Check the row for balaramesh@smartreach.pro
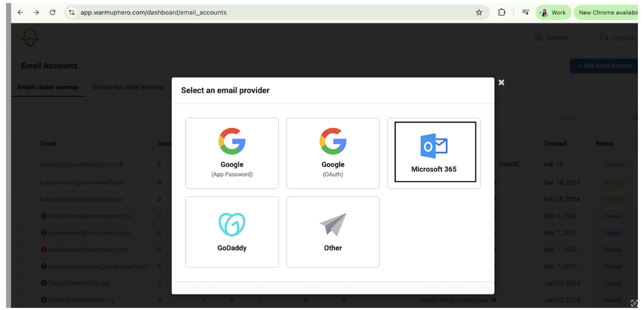 pyautogui.click(x=26, y=233)
